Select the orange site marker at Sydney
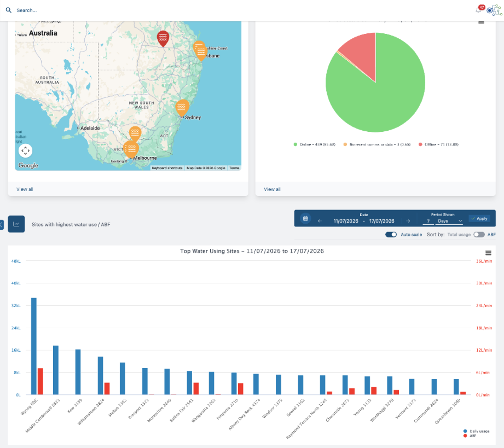The height and width of the screenshot is (448, 504). (182, 108)
